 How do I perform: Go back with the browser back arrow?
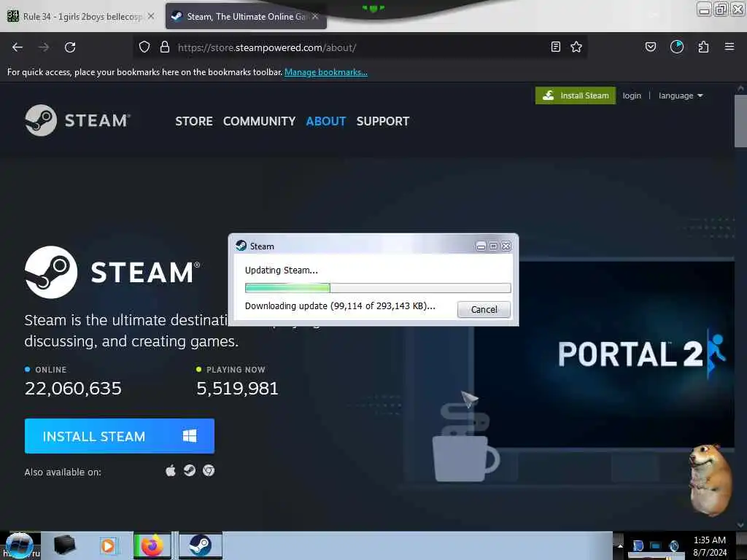tap(18, 47)
